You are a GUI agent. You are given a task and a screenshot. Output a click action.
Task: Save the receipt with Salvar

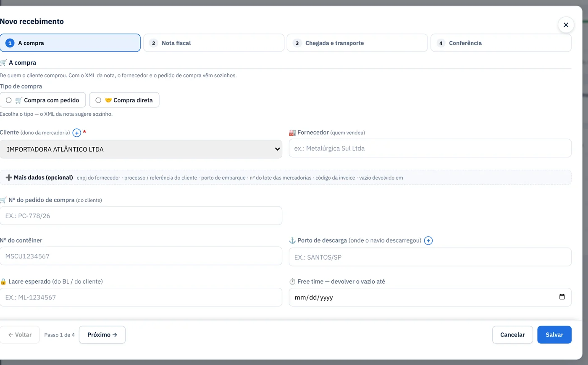(554, 335)
